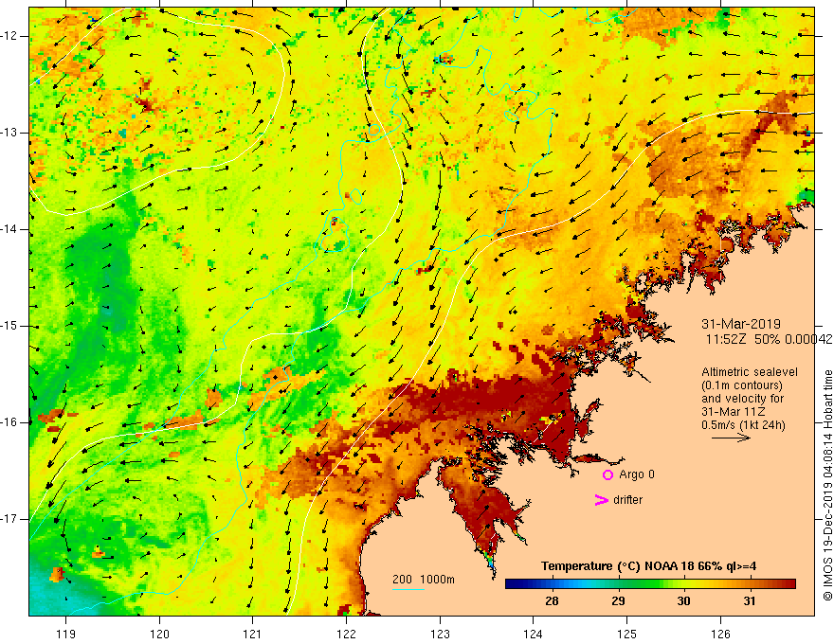Click the 28 value on temperature scale

point(552,601)
